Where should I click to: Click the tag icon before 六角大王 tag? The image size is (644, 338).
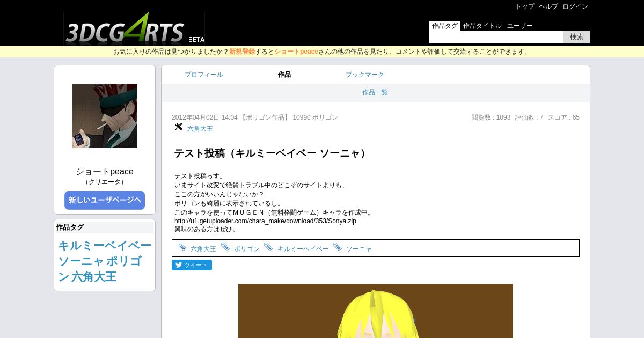(182, 247)
